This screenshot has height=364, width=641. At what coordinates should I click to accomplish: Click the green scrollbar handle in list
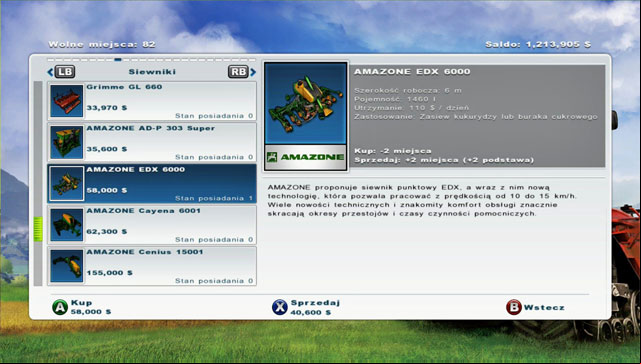pyautogui.click(x=38, y=229)
